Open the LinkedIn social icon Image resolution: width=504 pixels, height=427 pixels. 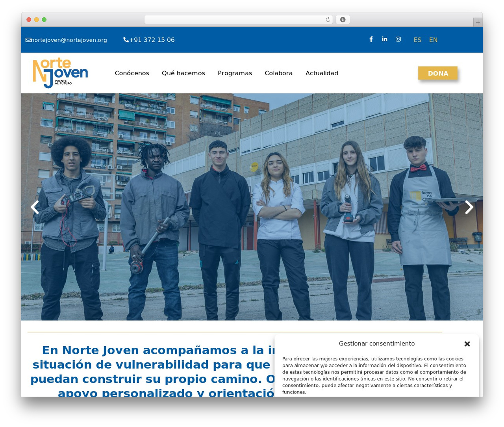pyautogui.click(x=385, y=39)
